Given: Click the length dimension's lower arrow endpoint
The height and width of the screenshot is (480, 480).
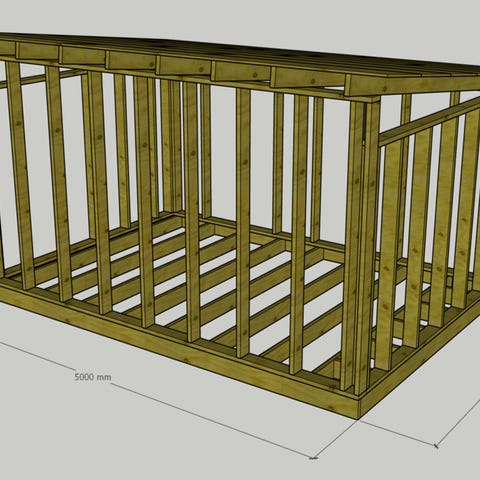Looking at the screenshot, I should (x=313, y=458).
